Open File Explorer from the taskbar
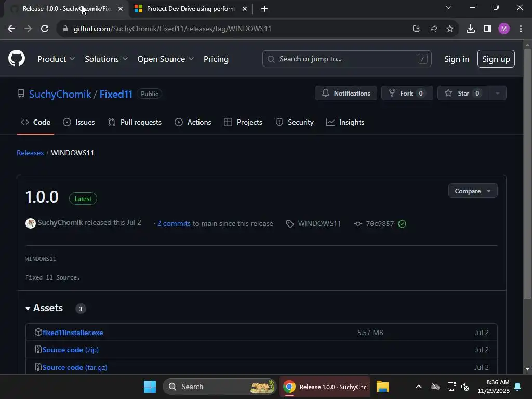 coord(382,387)
